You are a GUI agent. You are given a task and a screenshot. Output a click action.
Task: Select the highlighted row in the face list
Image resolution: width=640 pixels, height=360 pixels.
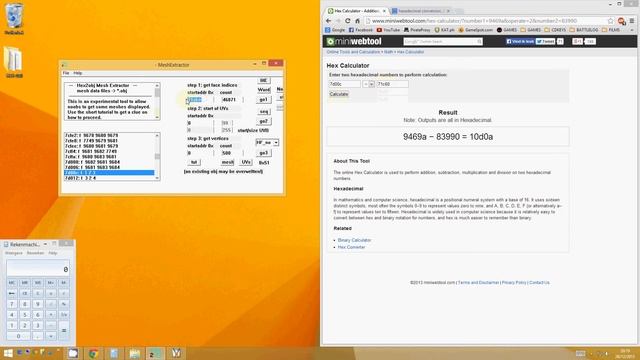pyautogui.click(x=109, y=173)
